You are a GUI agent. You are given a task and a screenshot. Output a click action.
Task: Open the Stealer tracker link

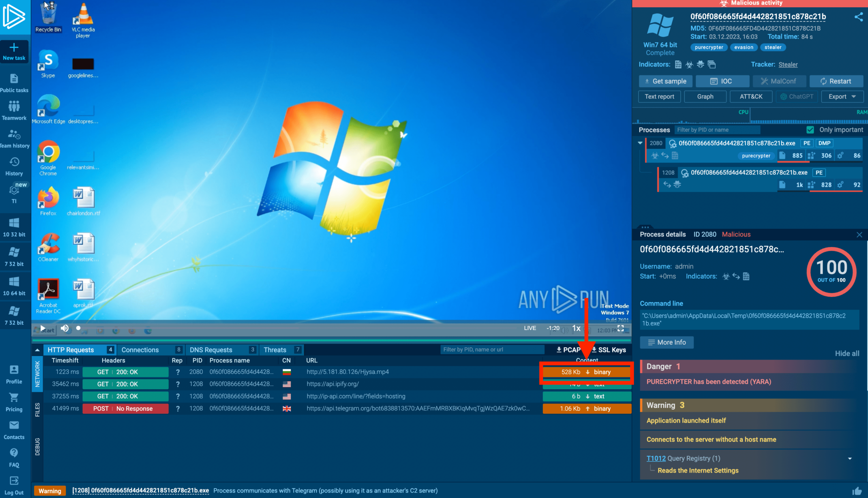pyautogui.click(x=788, y=64)
